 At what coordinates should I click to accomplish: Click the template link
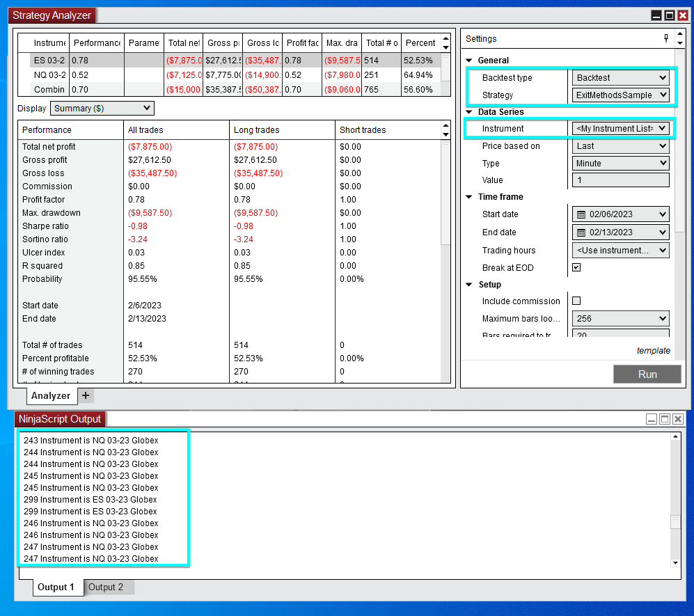coord(653,351)
